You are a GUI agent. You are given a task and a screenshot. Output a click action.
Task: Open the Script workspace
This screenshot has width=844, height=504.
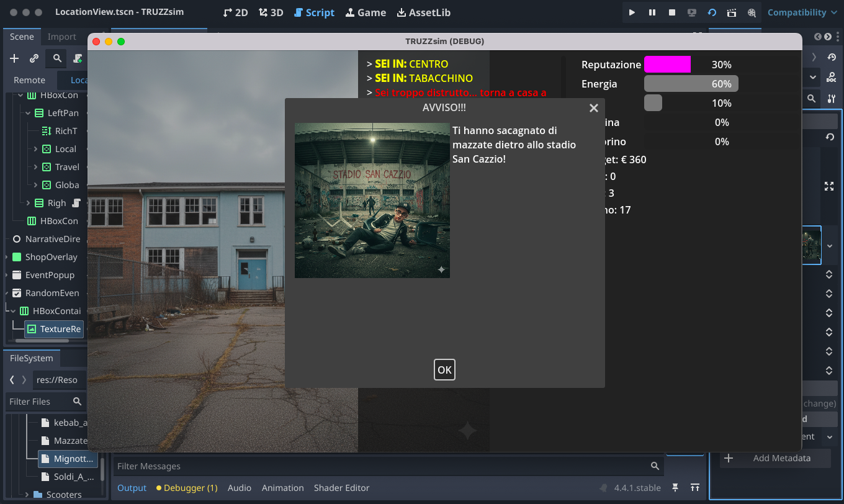click(314, 12)
